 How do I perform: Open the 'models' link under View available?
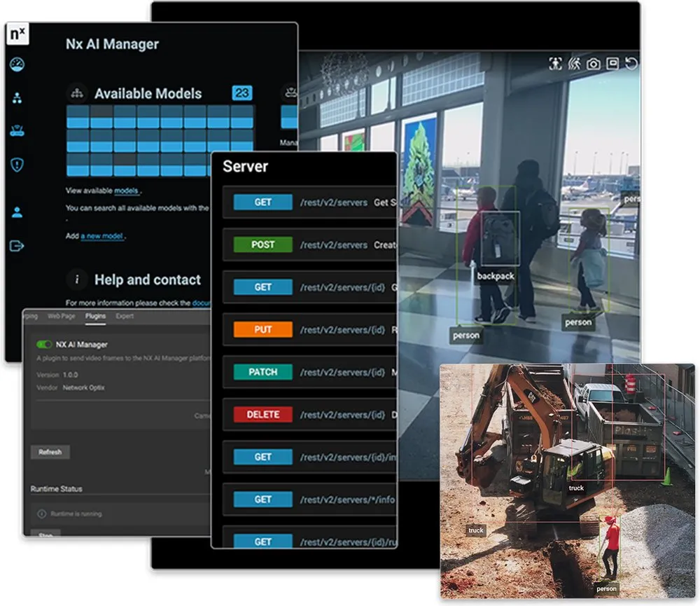coord(126,191)
